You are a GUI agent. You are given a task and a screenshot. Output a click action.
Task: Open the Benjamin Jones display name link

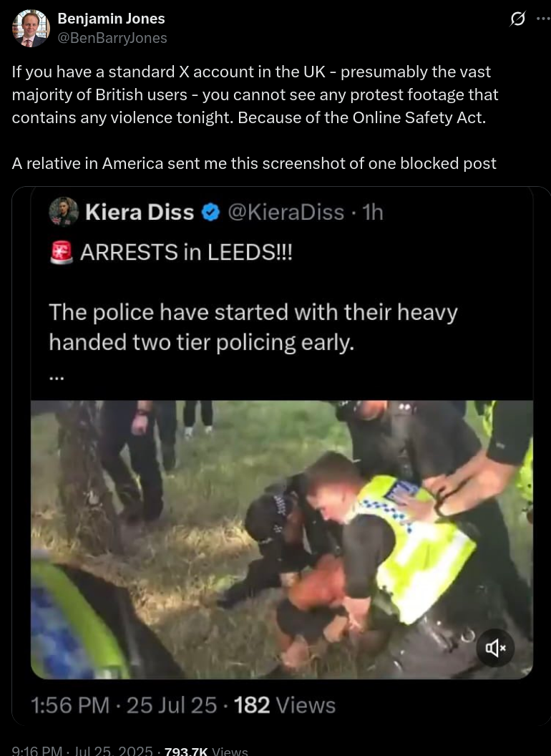(x=111, y=19)
